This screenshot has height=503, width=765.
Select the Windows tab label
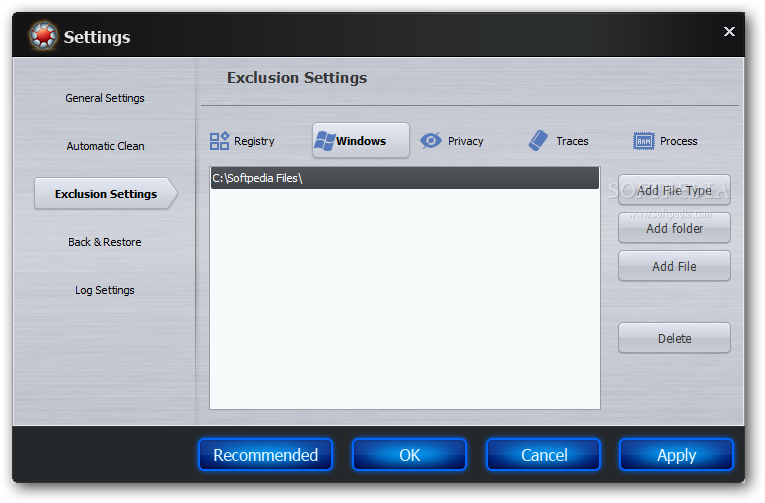click(361, 141)
